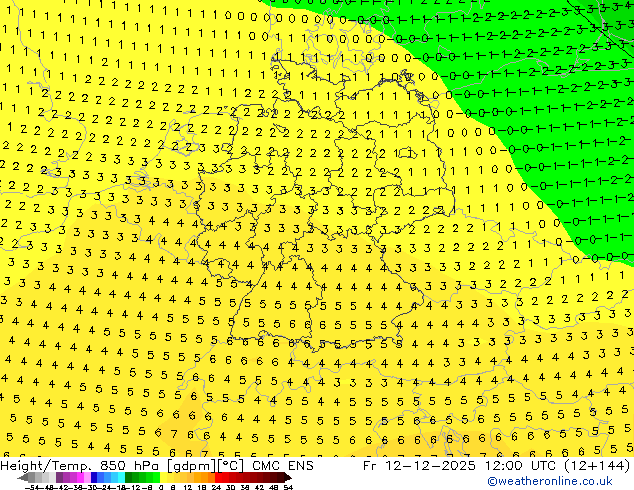The image size is (634, 490).
Task: Select the bright red segment of the temperature color scale
Action: click(x=218, y=477)
